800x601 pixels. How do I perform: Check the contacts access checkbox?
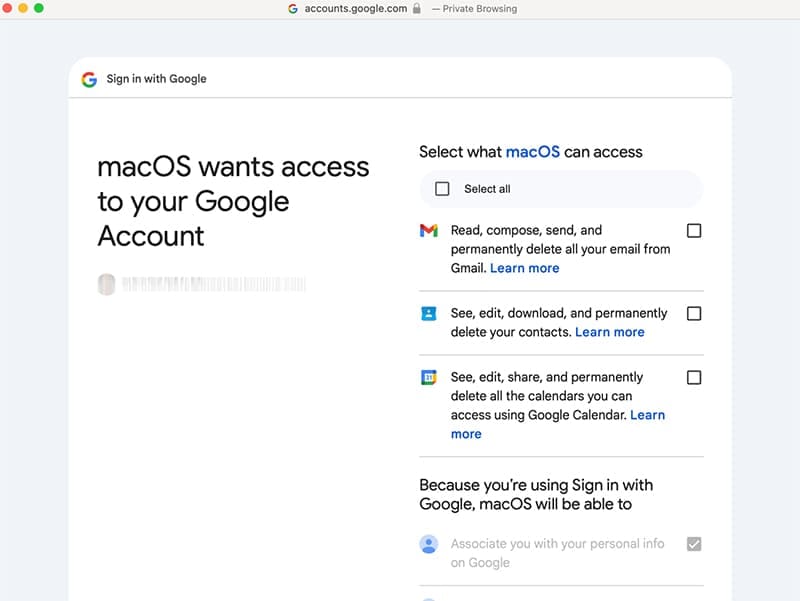coord(694,313)
